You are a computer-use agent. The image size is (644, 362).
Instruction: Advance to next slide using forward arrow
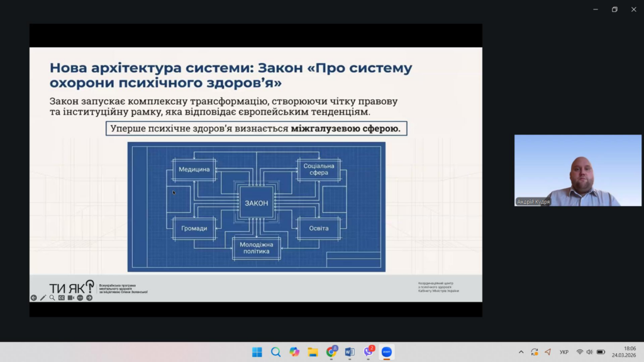tap(89, 297)
